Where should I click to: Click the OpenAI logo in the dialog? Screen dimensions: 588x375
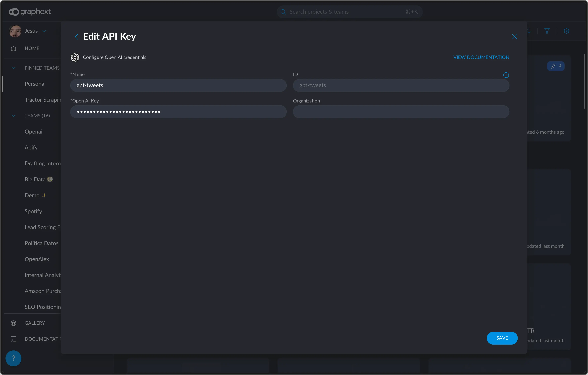tap(75, 57)
